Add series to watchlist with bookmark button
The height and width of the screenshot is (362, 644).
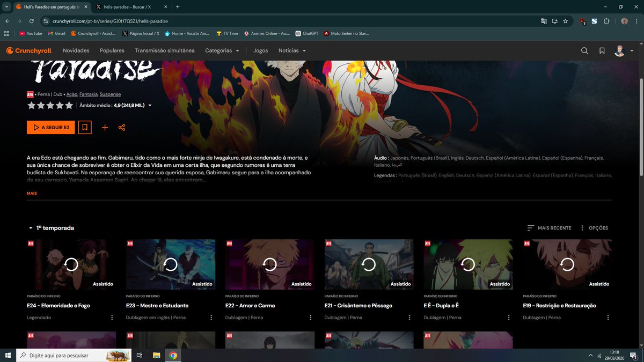[x=85, y=128]
